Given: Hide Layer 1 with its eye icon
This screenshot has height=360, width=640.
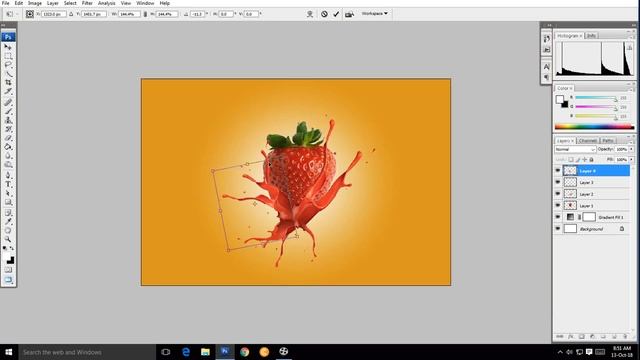Looking at the screenshot, I should tap(558, 205).
